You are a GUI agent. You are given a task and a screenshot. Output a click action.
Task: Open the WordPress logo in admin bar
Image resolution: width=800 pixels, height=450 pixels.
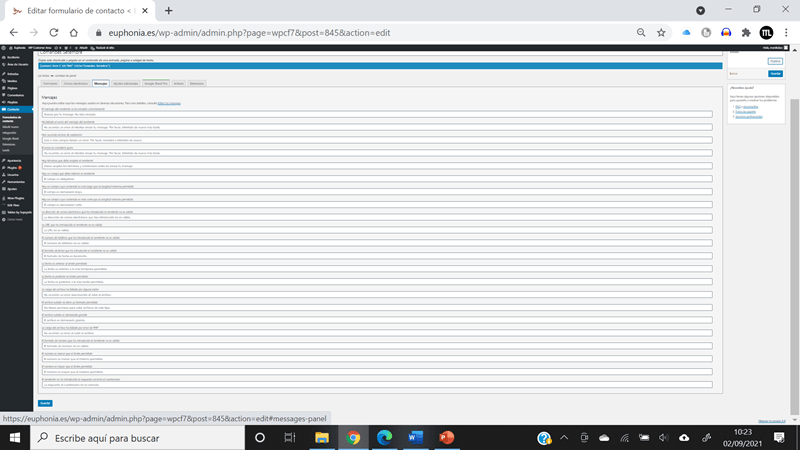(4, 48)
